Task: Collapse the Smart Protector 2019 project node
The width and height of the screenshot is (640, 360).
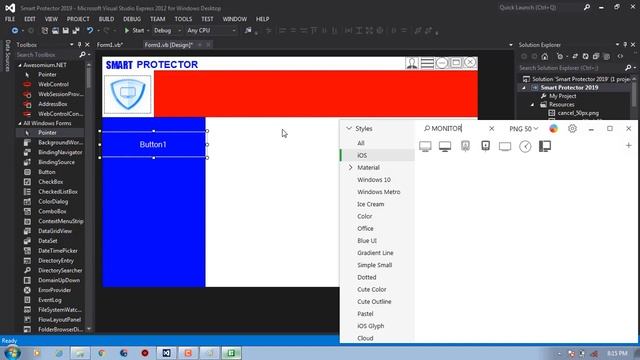Action: pyautogui.click(x=524, y=88)
